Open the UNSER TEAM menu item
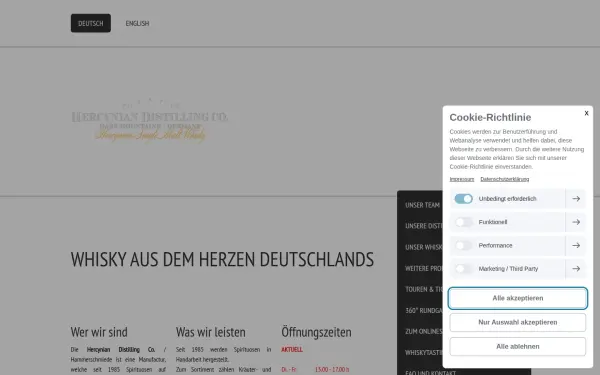 tap(422, 205)
